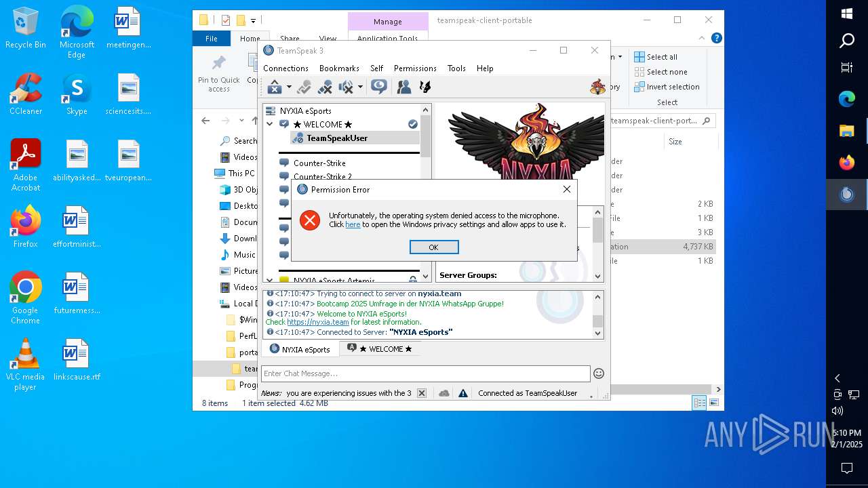Viewport: 868px width, 488px height.
Task: Open the Tools menu in TeamSpeak
Action: (456, 68)
